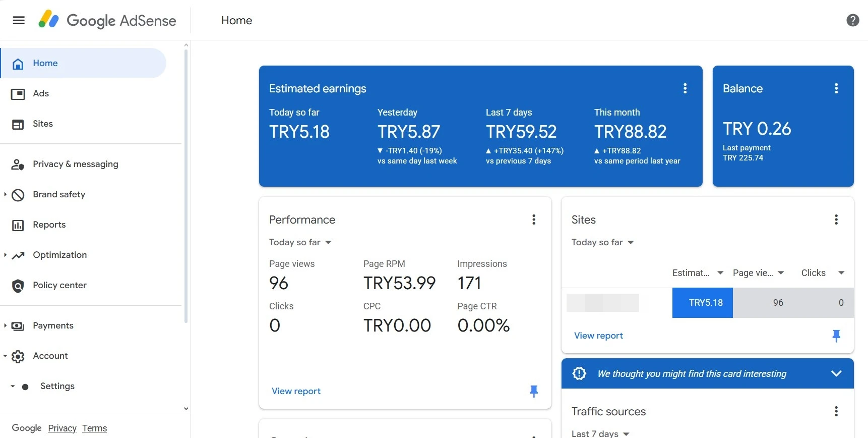The image size is (868, 438).
Task: Open the help question mark icon
Action: [852, 20]
